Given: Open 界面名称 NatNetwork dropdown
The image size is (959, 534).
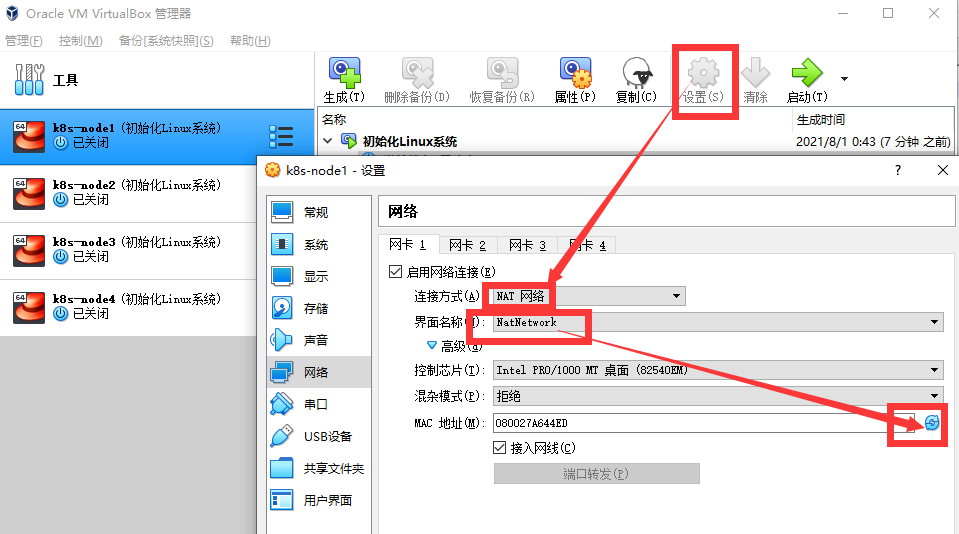Looking at the screenshot, I should coord(718,322).
